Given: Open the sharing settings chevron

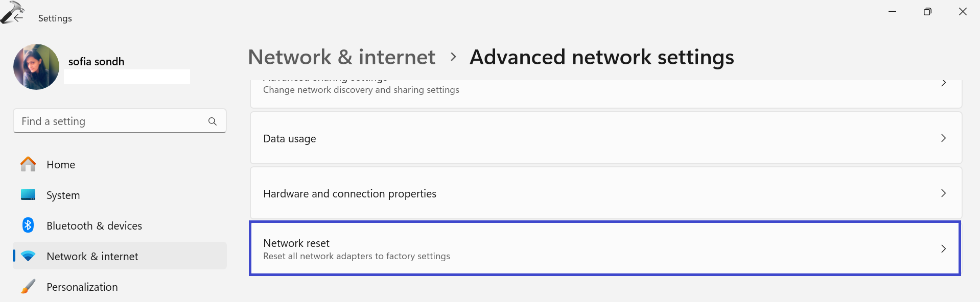Looking at the screenshot, I should 943,83.
